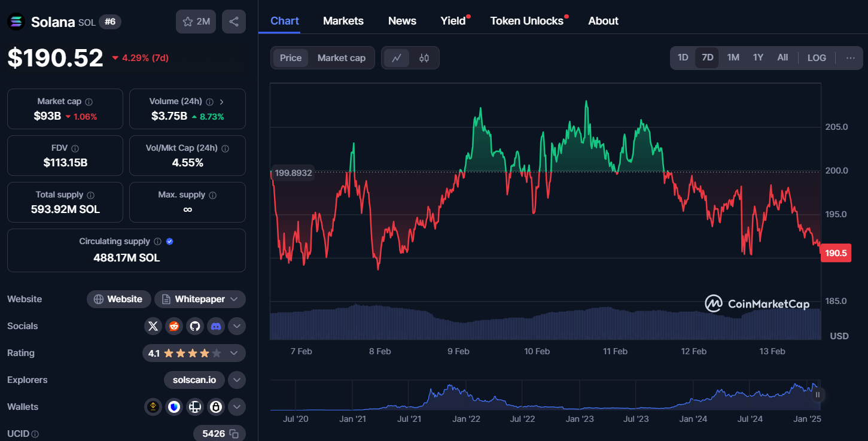This screenshot has width=868, height=441.
Task: Expand Volume (24h) chevron arrow
Action: [x=221, y=102]
